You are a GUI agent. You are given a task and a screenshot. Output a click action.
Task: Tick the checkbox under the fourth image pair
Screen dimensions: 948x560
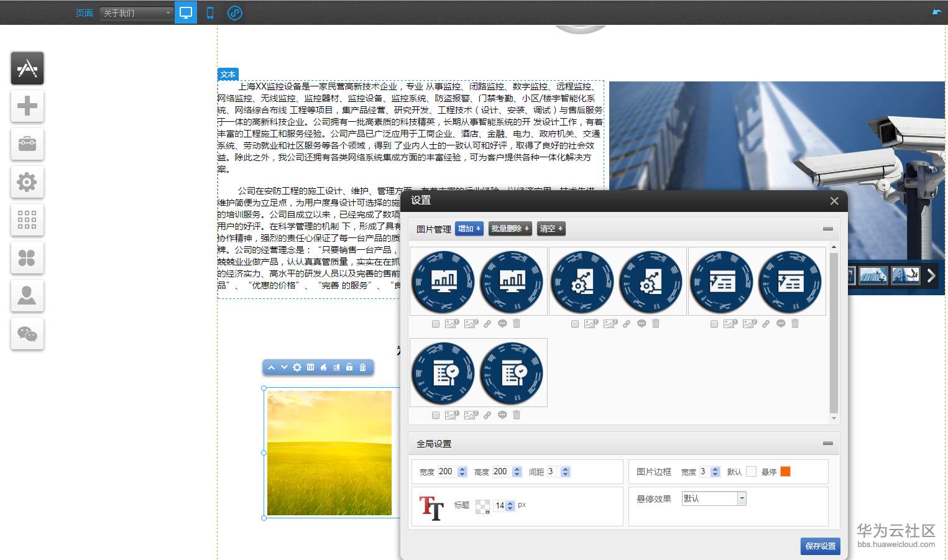[436, 415]
